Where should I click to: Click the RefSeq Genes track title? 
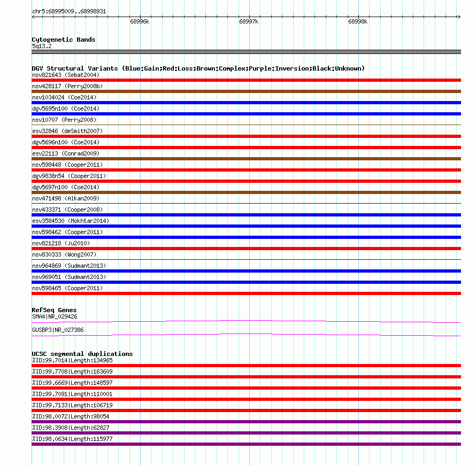[x=54, y=310]
